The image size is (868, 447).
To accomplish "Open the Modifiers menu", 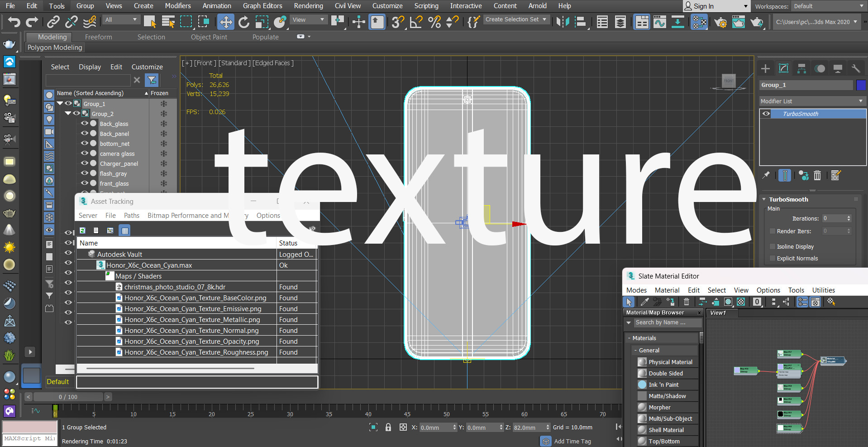I will (178, 6).
